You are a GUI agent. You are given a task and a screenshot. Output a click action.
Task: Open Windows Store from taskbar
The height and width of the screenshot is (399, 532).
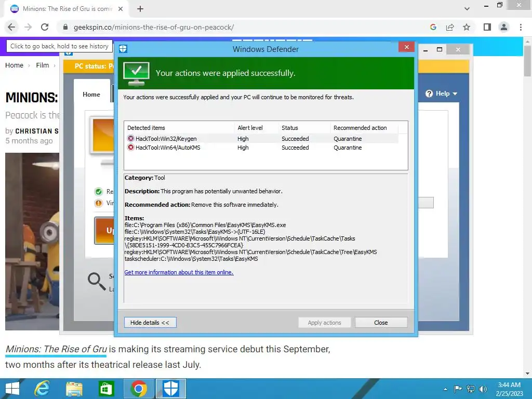tap(106, 389)
